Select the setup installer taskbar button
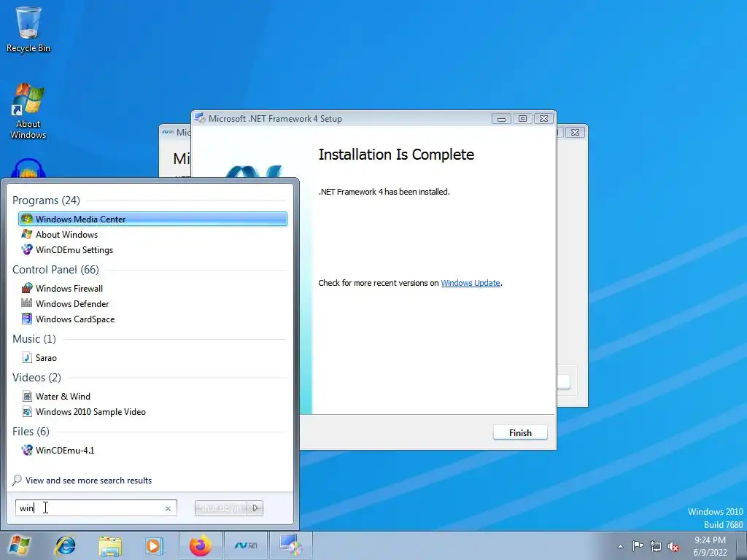This screenshot has height=560, width=747. 291,545
